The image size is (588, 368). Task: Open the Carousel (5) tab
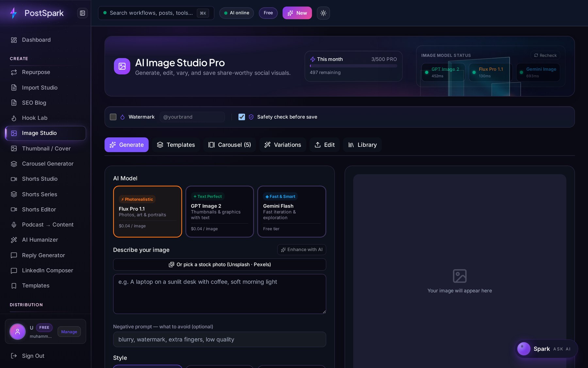point(230,145)
